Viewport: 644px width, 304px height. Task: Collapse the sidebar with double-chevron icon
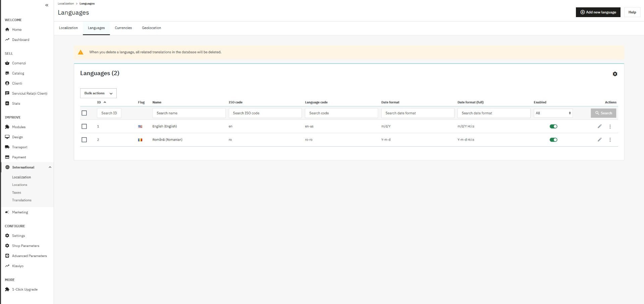pyautogui.click(x=47, y=5)
